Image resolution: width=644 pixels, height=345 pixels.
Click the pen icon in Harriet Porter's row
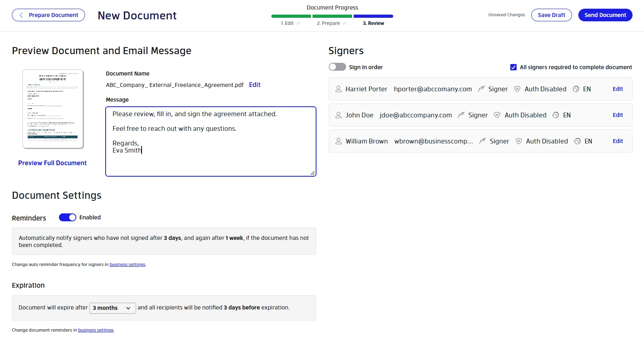pos(481,89)
